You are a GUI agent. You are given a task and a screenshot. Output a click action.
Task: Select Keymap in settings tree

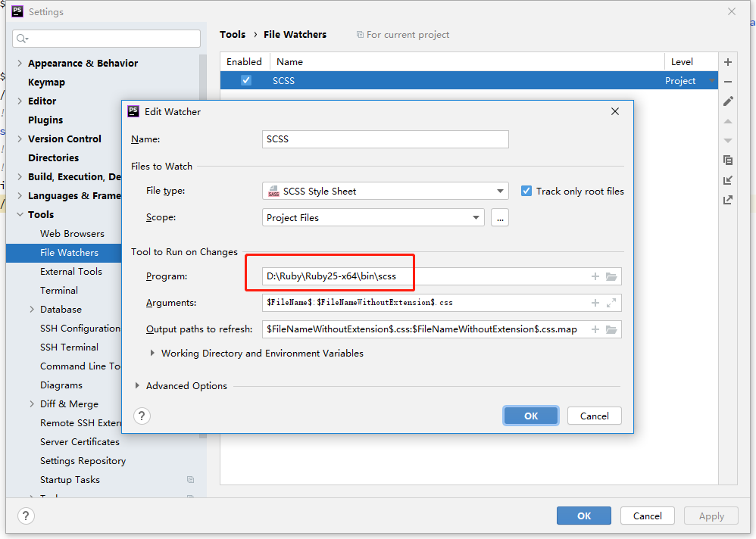click(46, 82)
